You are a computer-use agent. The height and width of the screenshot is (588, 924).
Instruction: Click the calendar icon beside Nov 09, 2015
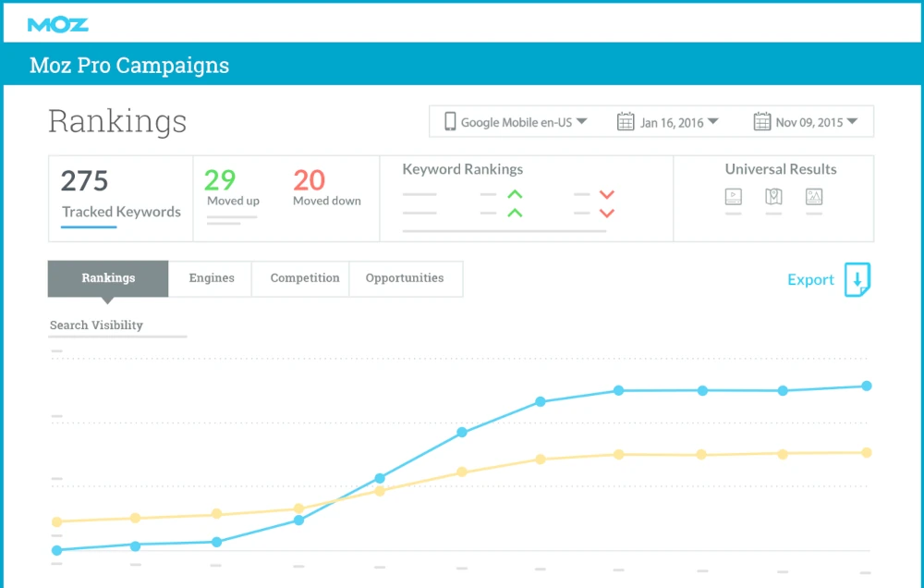(x=762, y=121)
